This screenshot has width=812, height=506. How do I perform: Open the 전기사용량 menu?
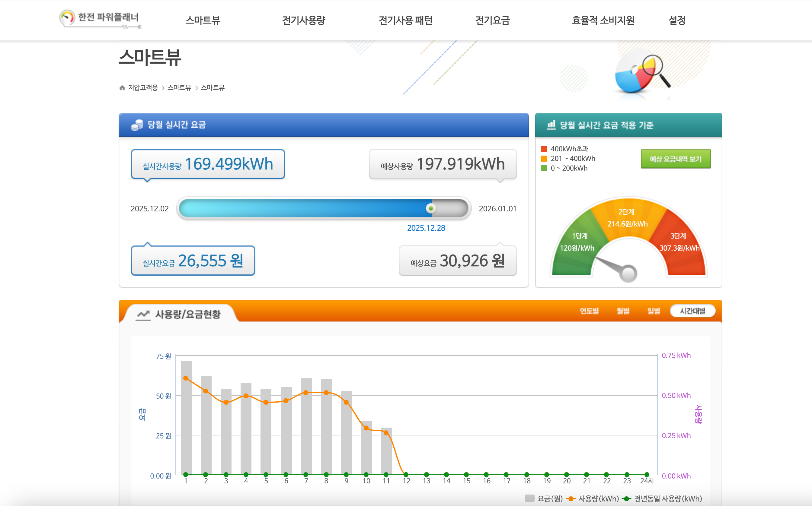coord(303,20)
